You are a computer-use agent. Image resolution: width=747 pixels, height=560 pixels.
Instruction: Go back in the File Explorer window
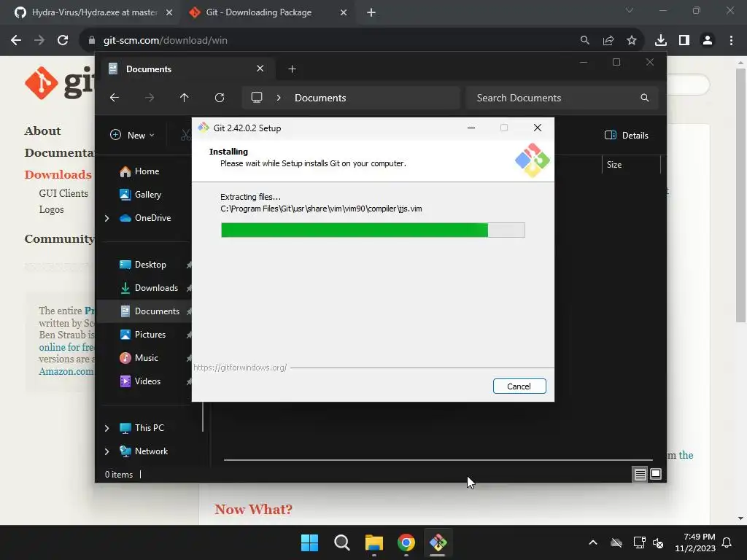click(x=115, y=98)
